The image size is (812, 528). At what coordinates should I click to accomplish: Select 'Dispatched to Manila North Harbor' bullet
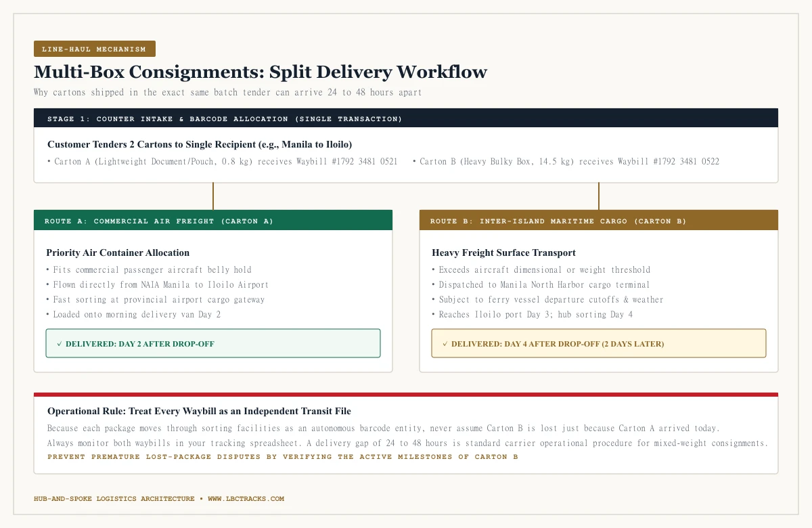click(541, 285)
